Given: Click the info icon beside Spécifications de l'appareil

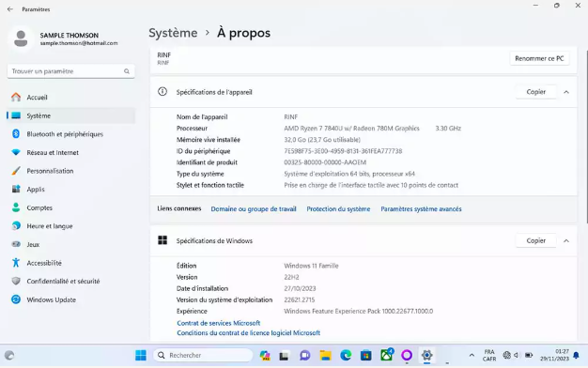Looking at the screenshot, I should 162,92.
